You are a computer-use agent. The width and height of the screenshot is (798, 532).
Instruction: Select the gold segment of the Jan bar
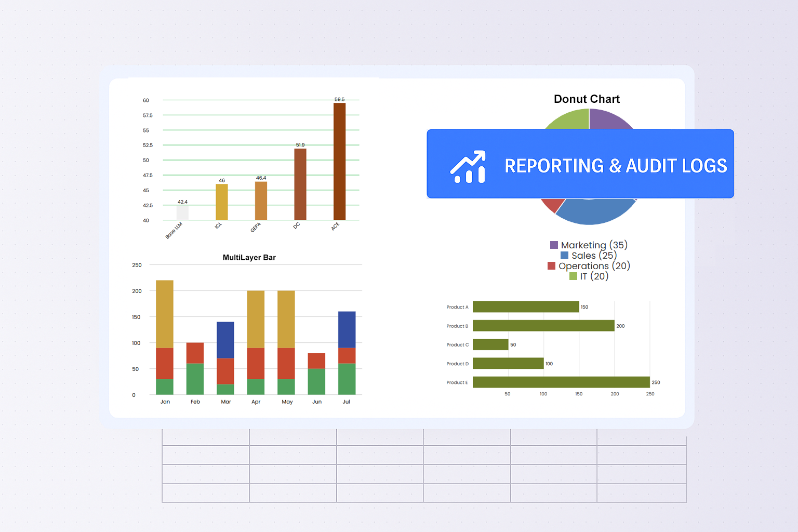click(x=165, y=314)
